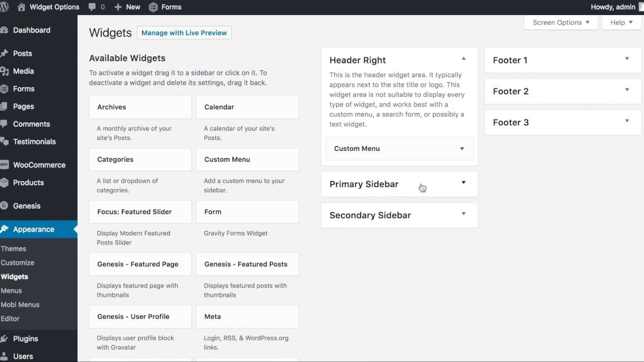Open the Dashboard menu label
This screenshot has height=362, width=644.
[x=32, y=30]
